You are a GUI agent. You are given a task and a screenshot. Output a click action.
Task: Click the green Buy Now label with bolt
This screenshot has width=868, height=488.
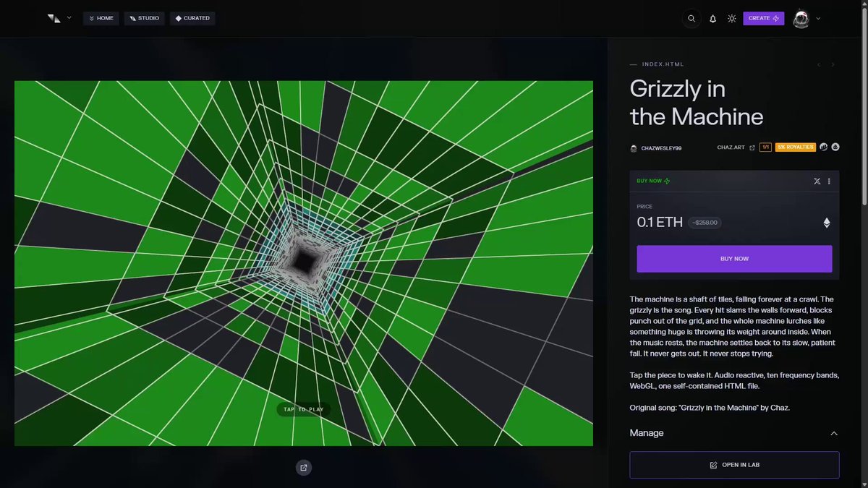tap(653, 181)
